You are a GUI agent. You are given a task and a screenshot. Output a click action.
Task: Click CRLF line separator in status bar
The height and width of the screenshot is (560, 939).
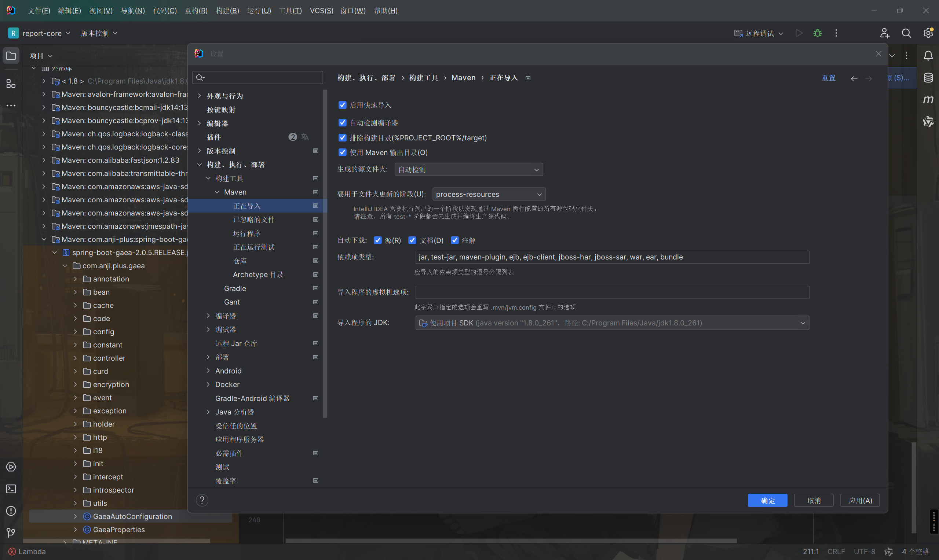point(836,552)
